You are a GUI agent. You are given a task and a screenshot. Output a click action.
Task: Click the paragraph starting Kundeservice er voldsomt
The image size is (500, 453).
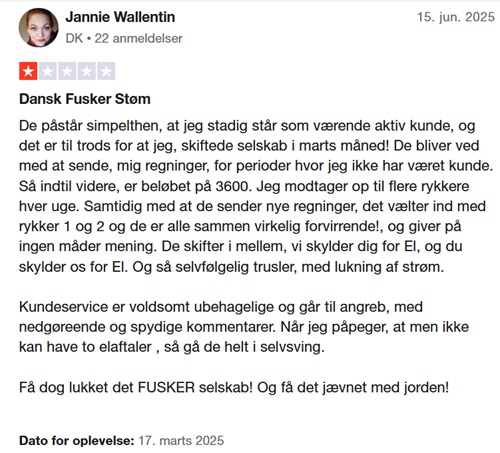coord(244,327)
